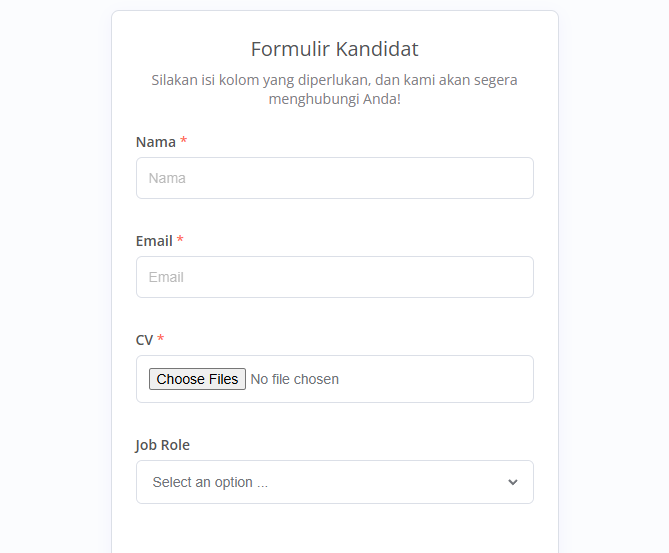Click the Email field label
This screenshot has width=669, height=553.
(x=154, y=241)
